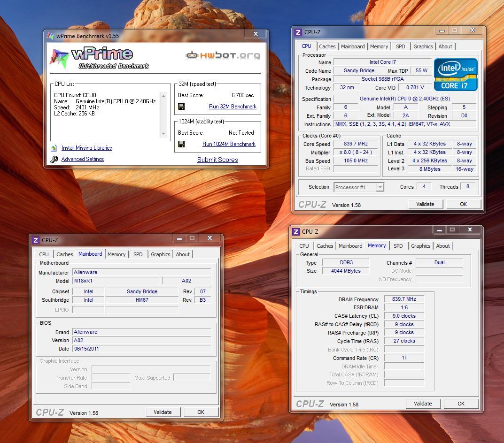The width and height of the screenshot is (504, 443).
Task: Click Validate in the Mainboard window
Action: pos(163,412)
